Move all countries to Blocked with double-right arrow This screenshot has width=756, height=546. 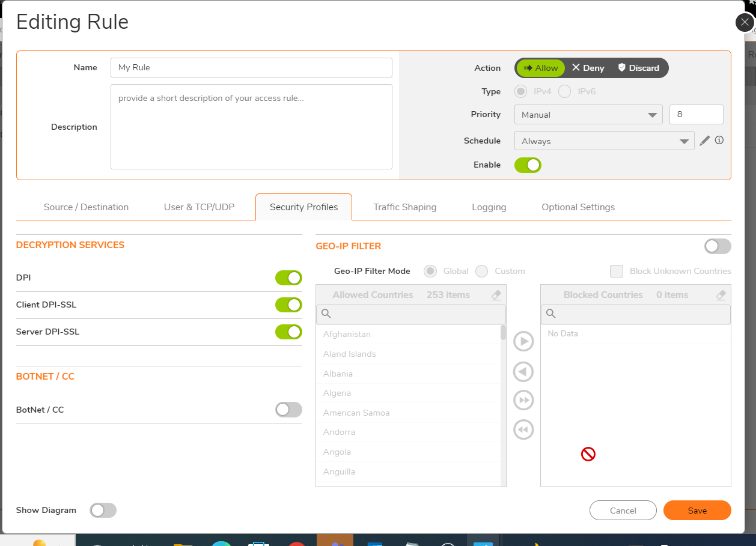[x=523, y=400]
